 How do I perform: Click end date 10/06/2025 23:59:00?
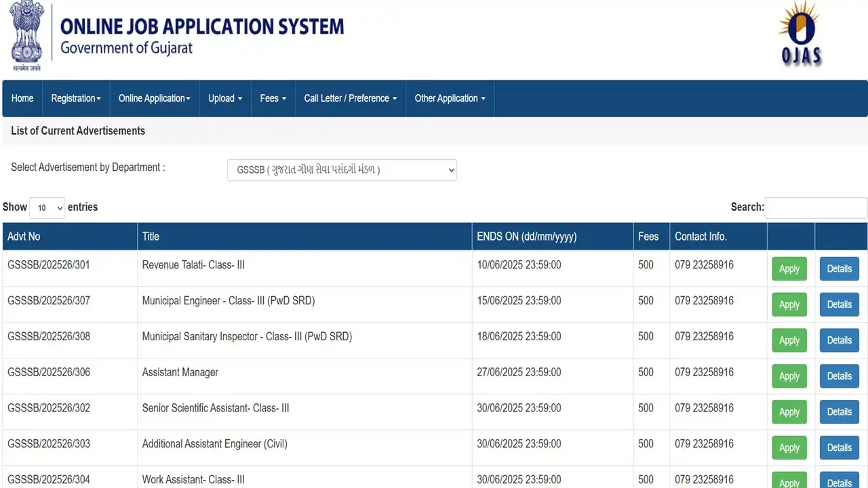click(x=519, y=265)
